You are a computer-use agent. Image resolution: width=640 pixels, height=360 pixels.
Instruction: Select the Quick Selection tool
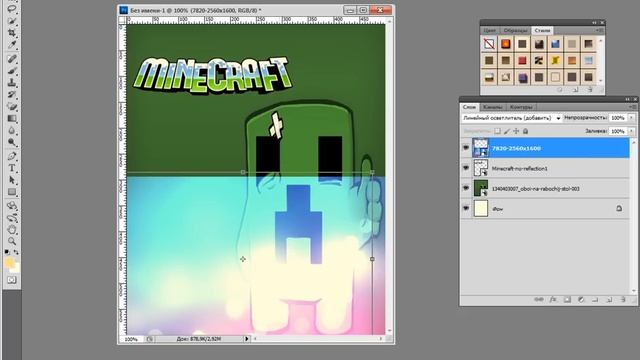coord(12,20)
